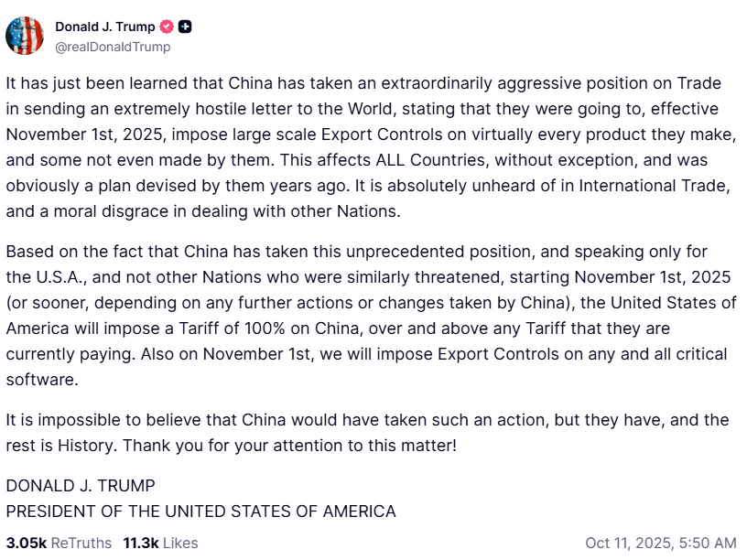Viewport: 747px width, 560px height.
Task: Click the paragraph starting "It is impossible to believe"
Action: (x=366, y=433)
